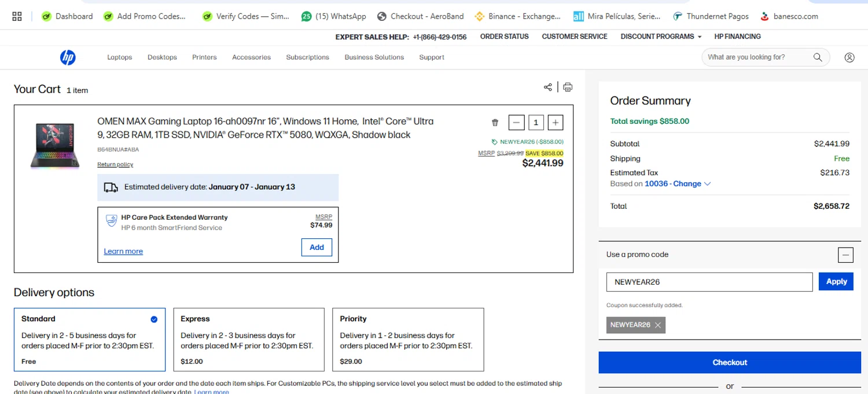The image size is (868, 394).
Task: Open the Add Promo Codes bookmark
Action: (144, 16)
